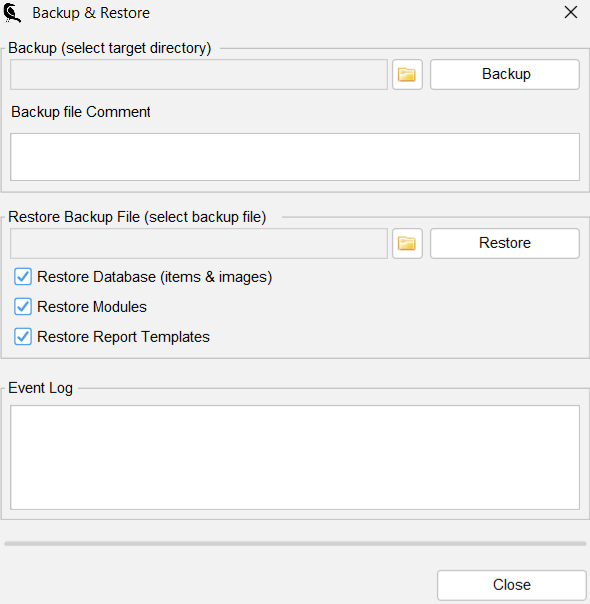Close the Backup & Restore window with X
Image resolution: width=590 pixels, height=604 pixels.
(x=571, y=12)
